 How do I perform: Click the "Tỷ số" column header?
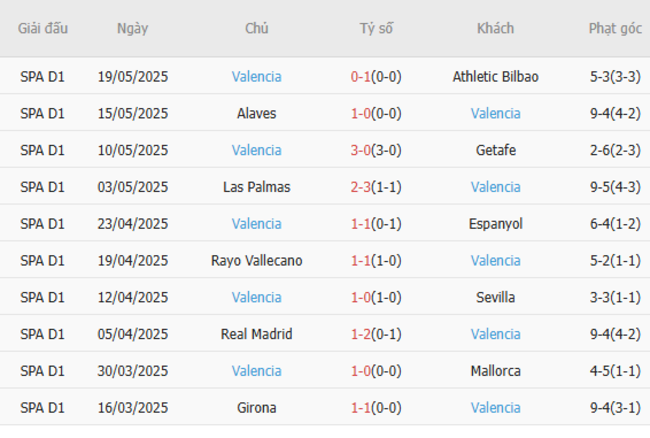click(376, 29)
